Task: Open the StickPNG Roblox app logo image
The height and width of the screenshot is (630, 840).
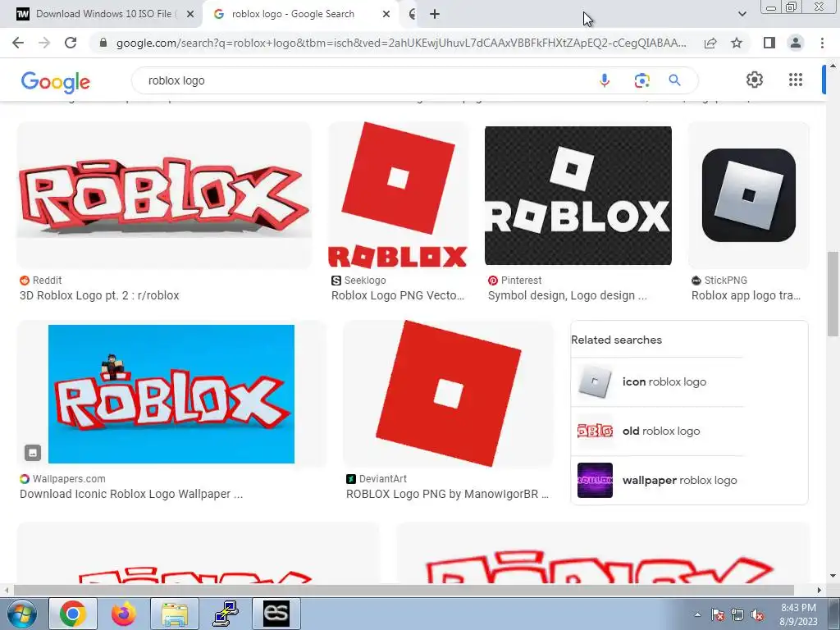Action: (x=748, y=195)
